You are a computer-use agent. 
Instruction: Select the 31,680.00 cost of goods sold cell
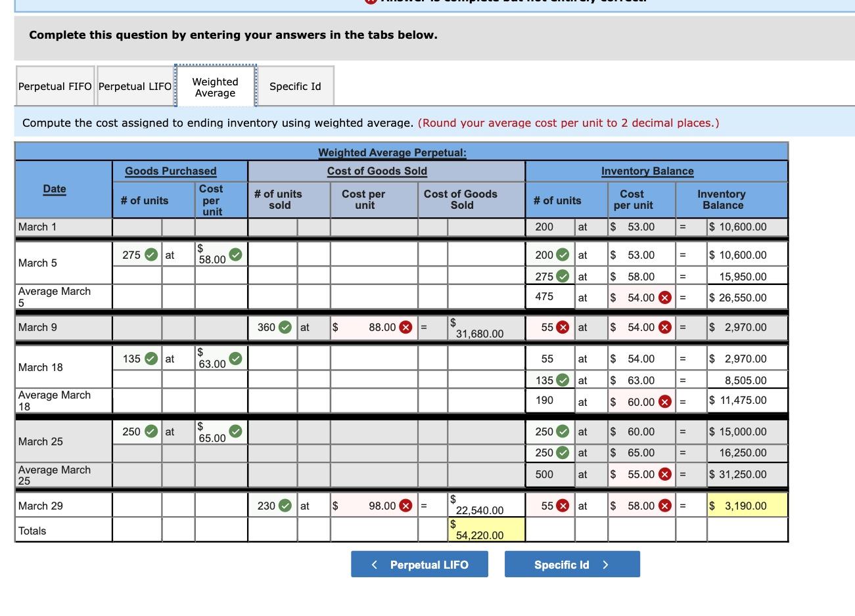pyautogui.click(x=486, y=328)
